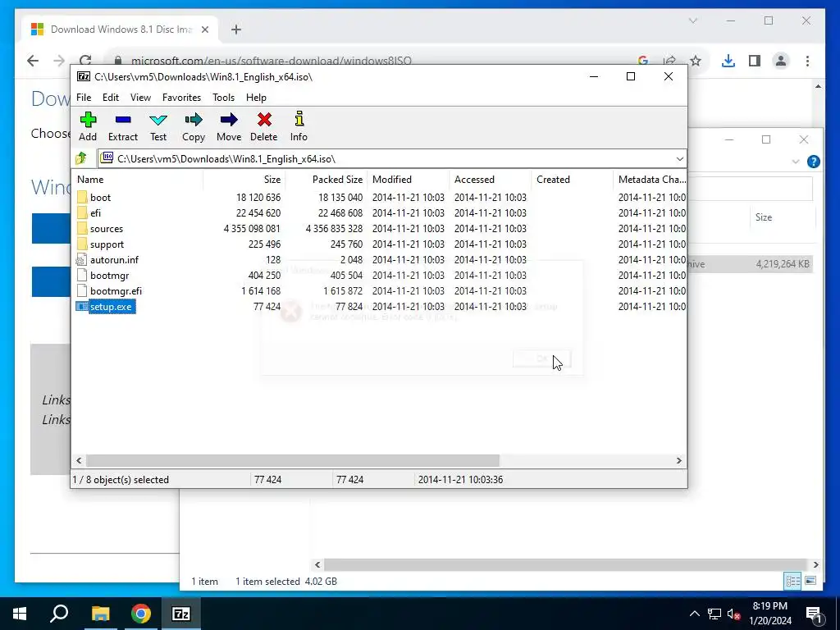Sort by the Modified column header

click(x=408, y=180)
